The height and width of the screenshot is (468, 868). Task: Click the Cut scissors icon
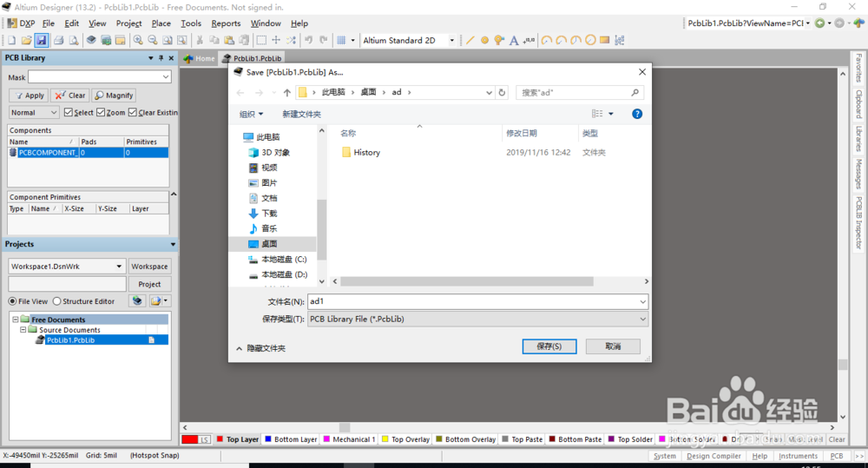[200, 41]
